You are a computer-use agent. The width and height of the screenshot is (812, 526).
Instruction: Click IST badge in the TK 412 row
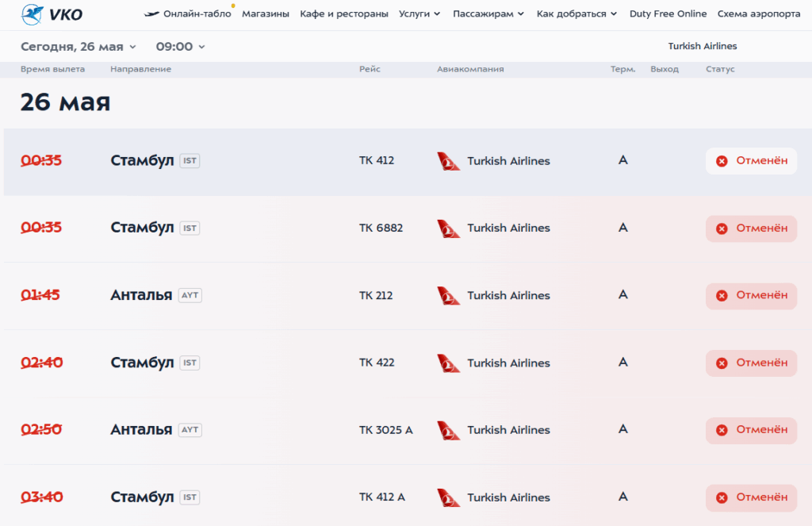coord(190,160)
